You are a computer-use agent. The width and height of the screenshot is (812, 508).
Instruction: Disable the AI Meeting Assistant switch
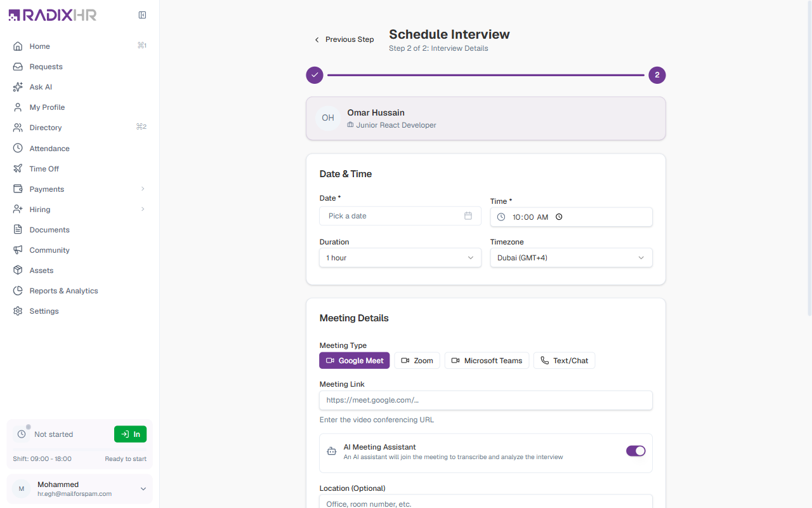636,451
